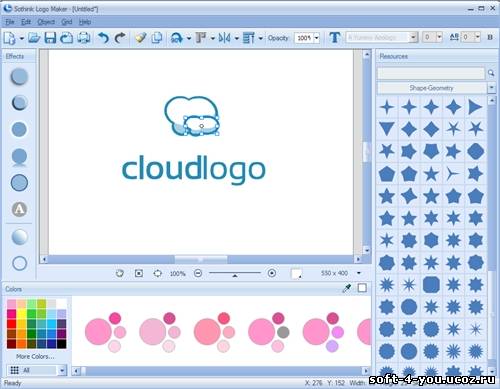Apply the letter A text effect
The image size is (500, 389).
[19, 209]
